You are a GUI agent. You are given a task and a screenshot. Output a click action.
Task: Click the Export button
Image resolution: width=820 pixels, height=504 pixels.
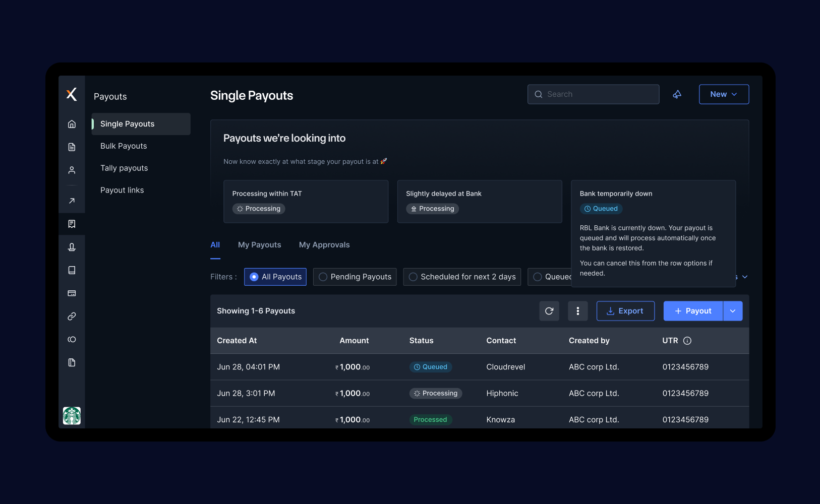click(x=625, y=311)
